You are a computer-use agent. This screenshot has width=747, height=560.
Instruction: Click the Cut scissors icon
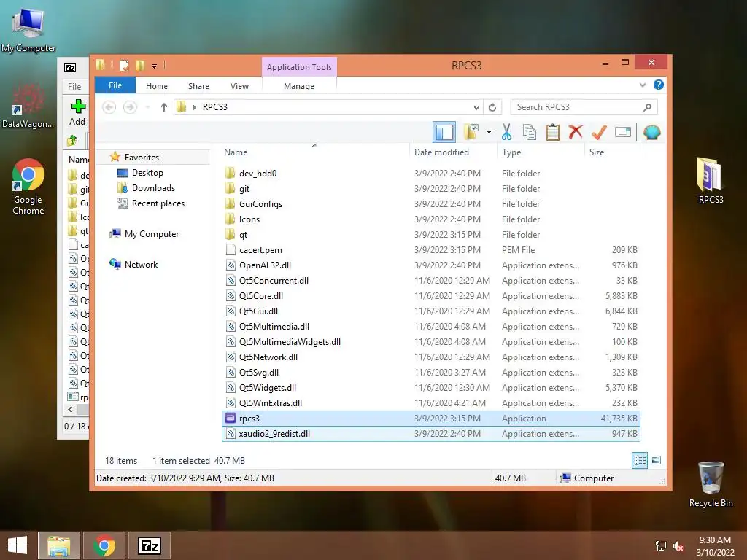tap(506, 132)
